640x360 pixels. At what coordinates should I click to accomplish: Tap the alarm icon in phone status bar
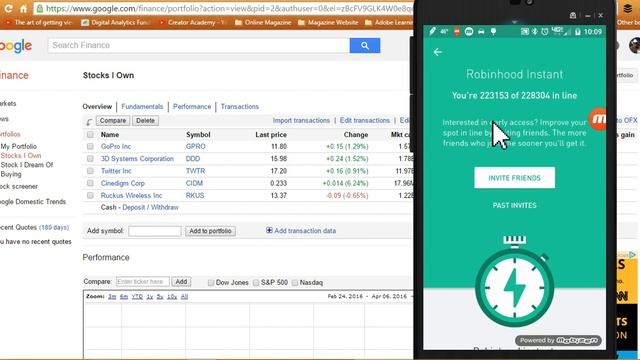coord(544,31)
